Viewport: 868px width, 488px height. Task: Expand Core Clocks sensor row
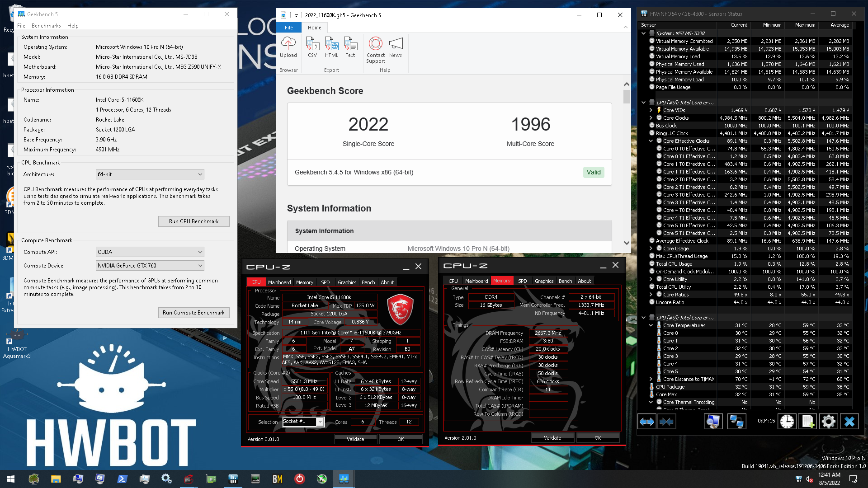651,118
